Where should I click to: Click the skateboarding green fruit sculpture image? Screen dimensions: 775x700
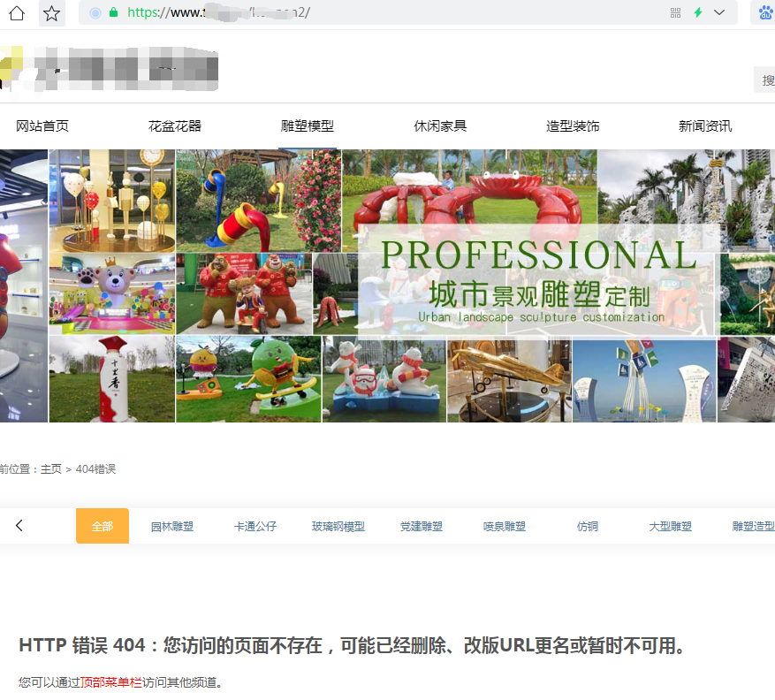tap(248, 379)
